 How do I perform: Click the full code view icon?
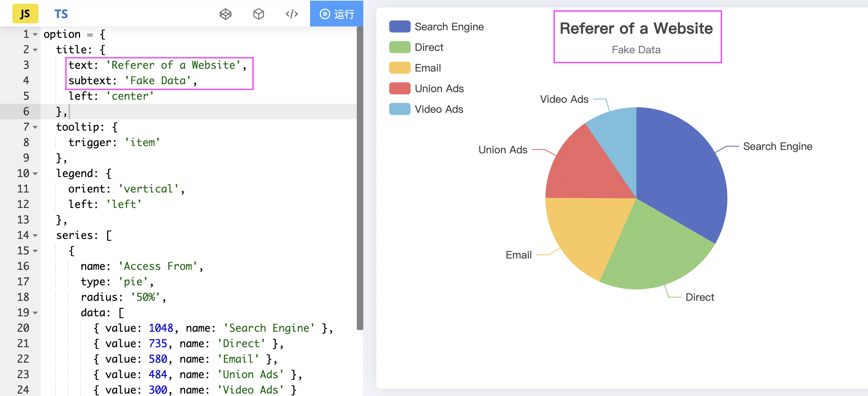[x=292, y=14]
